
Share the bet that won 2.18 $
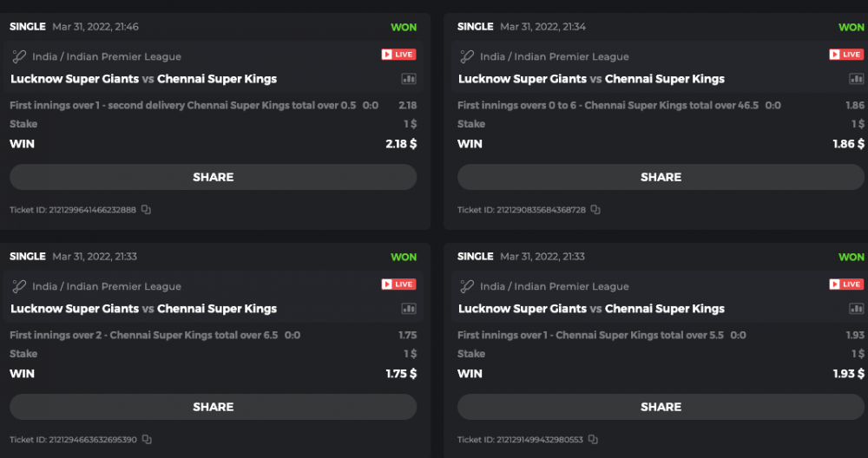[213, 177]
